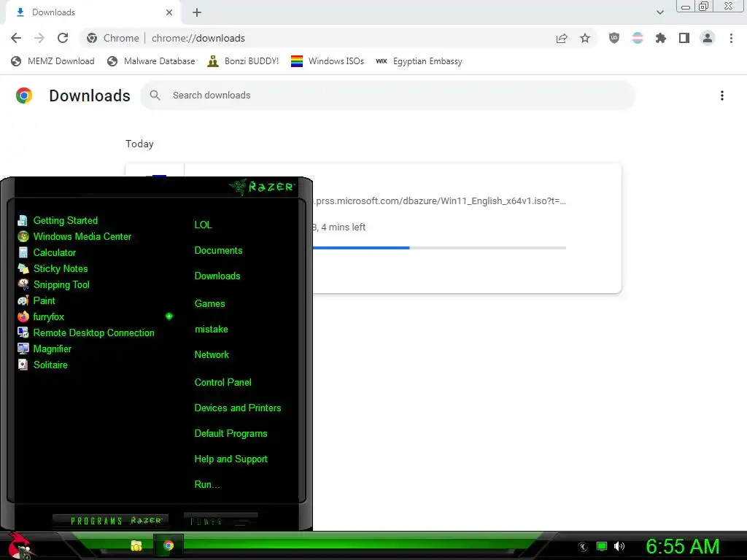Open the uBlock Origin shield extension
Viewport: 747px width, 560px height.
[614, 38]
